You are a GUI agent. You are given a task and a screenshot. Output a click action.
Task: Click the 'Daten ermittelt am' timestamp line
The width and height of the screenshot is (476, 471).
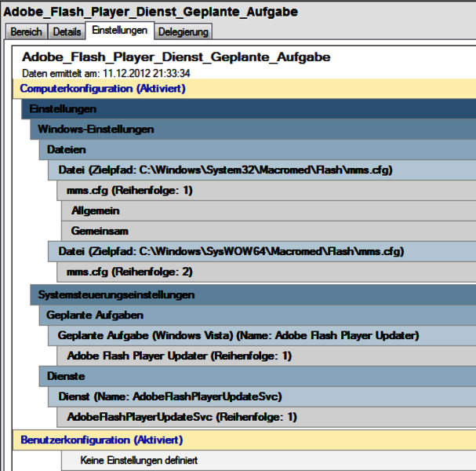(106, 73)
